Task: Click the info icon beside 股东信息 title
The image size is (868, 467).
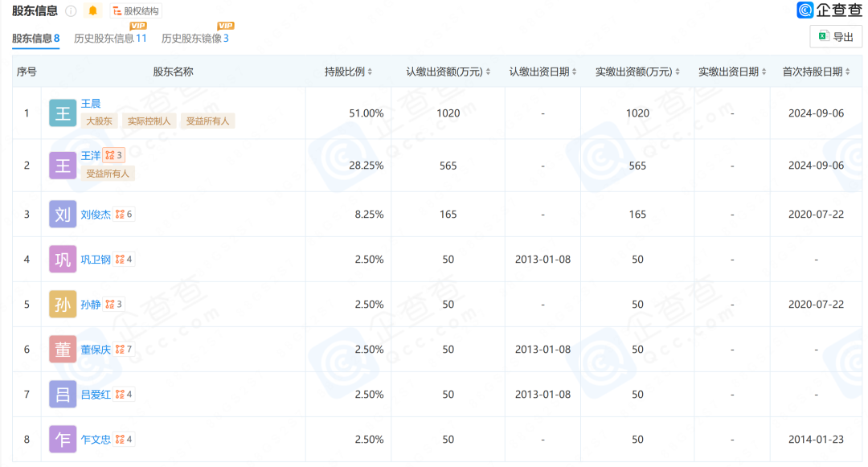Action: pos(71,11)
